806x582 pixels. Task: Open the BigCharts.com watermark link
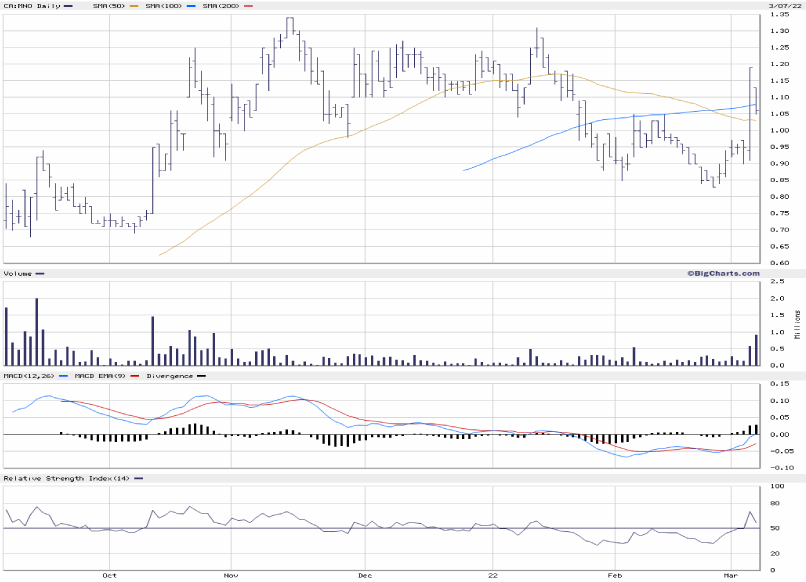722,272
